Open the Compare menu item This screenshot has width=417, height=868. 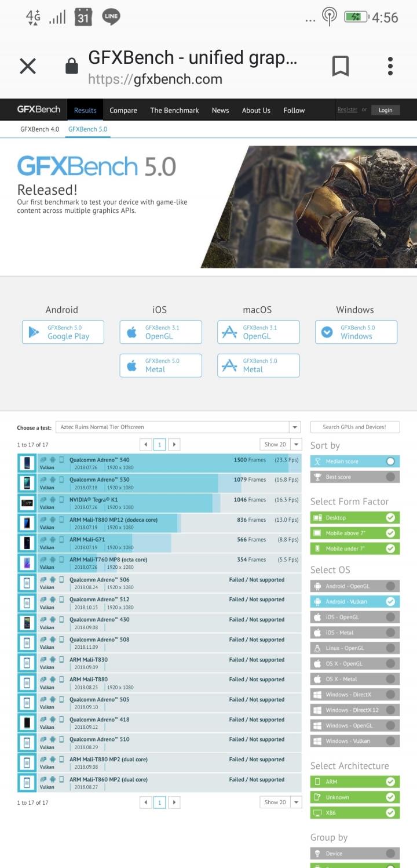(123, 110)
